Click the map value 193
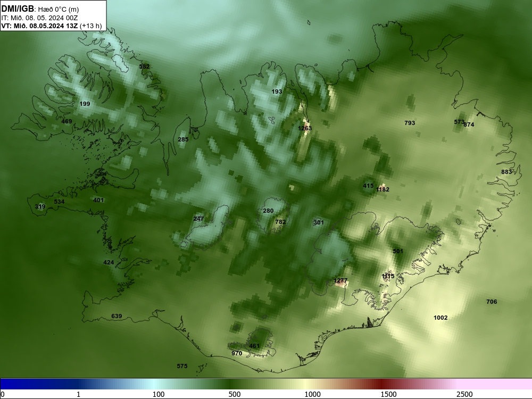The height and width of the screenshot is (399, 532). point(277,92)
